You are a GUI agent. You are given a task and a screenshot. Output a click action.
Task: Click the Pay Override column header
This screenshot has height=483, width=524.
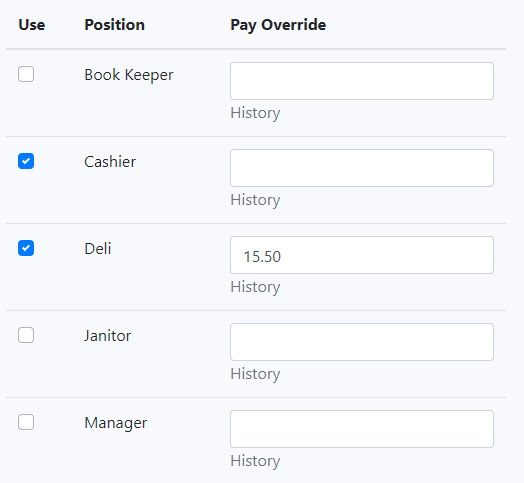(278, 25)
